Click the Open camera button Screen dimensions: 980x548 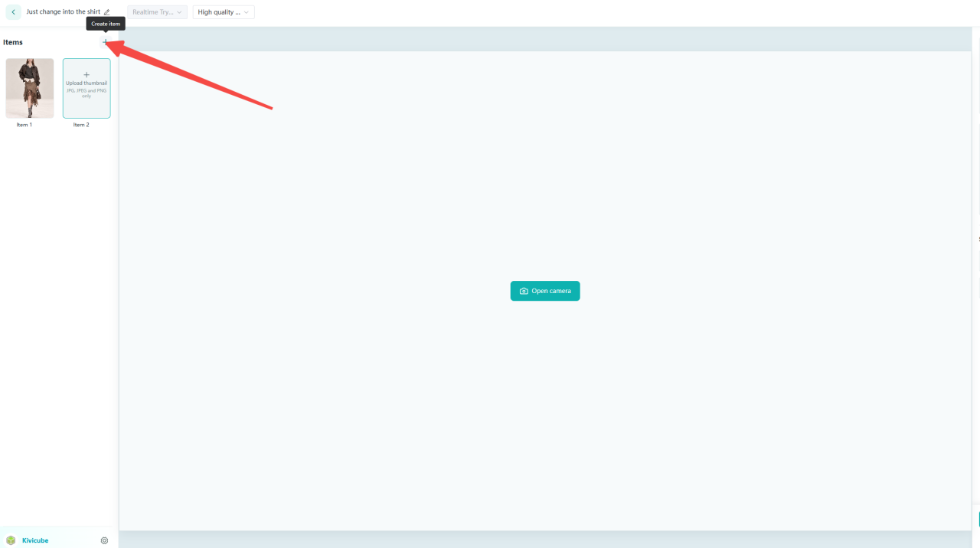pyautogui.click(x=545, y=291)
